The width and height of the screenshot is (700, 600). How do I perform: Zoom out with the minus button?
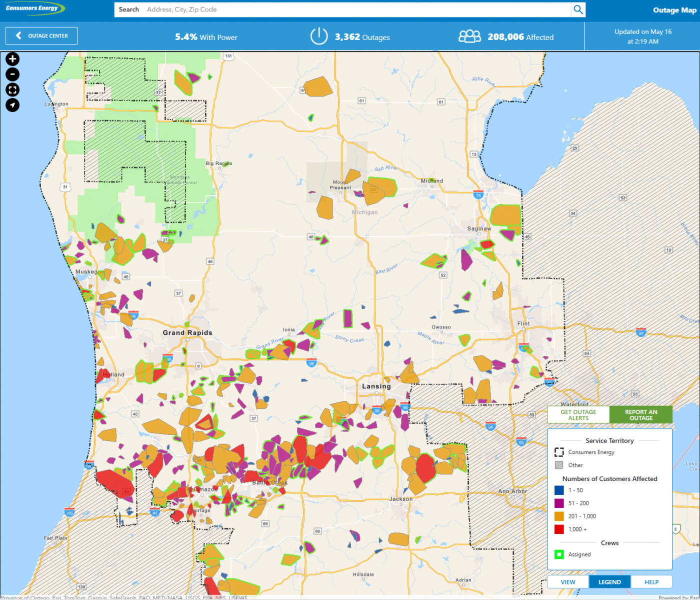coord(12,74)
